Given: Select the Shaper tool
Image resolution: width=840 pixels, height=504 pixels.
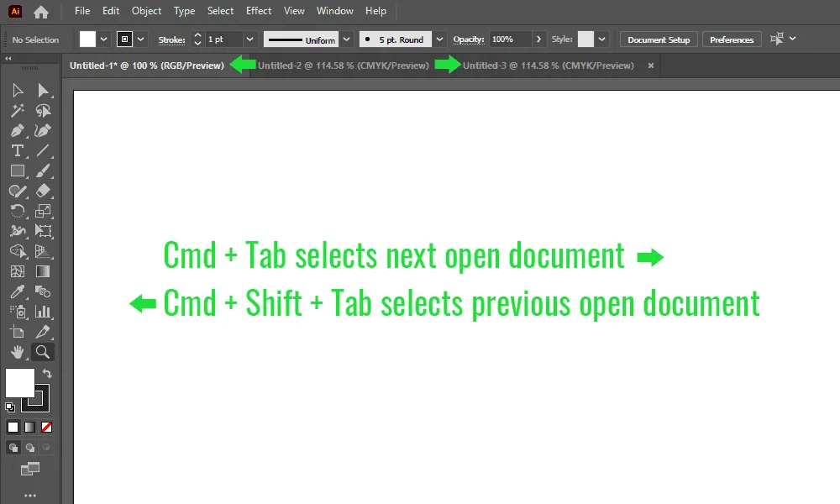Looking at the screenshot, I should pyautogui.click(x=17, y=191).
